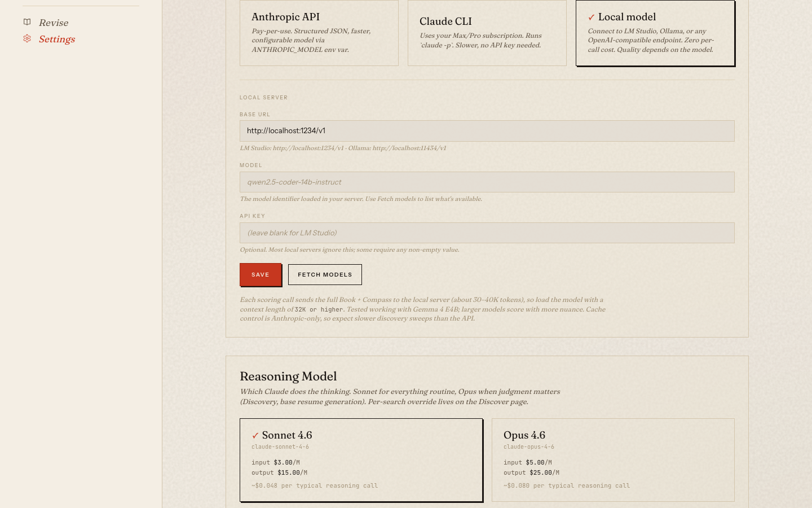Click the LOCAL SERVER section label

click(x=264, y=98)
